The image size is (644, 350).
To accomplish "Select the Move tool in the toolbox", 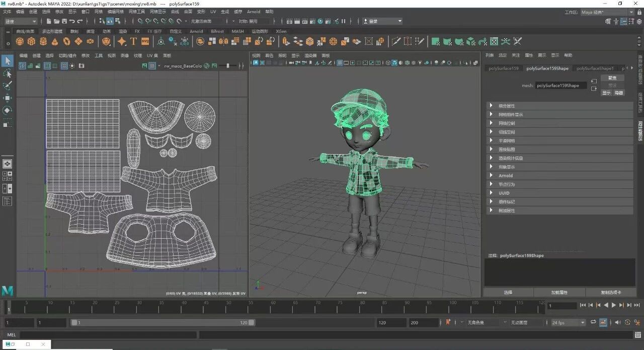I will point(8,98).
